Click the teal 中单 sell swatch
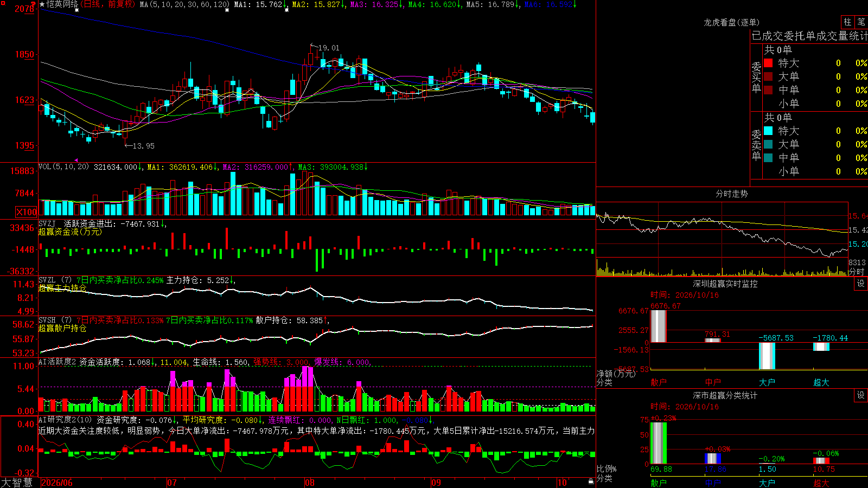Image resolution: width=868 pixels, height=488 pixels. (768, 158)
